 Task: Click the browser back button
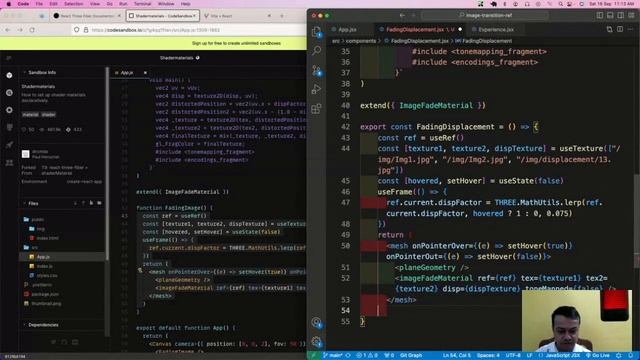pos(8,30)
